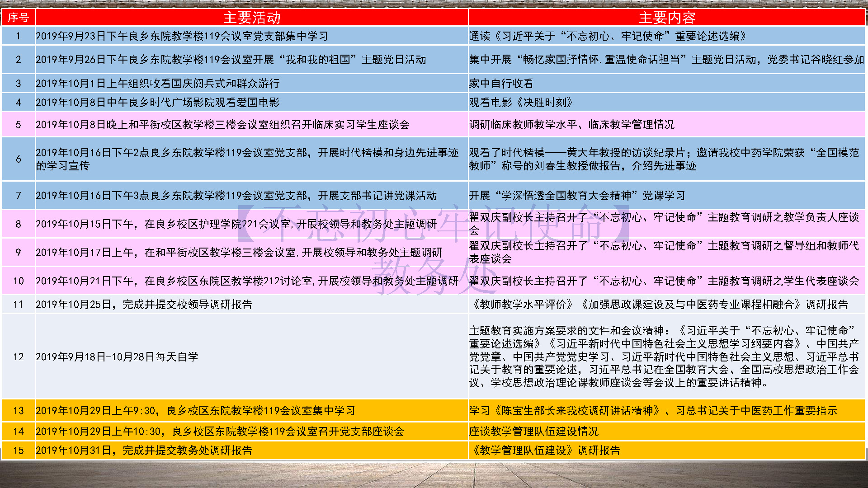Select the 我和我的祖国 主题党日活动 cell
This screenshot has height=488, width=868.
pyautogui.click(x=231, y=60)
